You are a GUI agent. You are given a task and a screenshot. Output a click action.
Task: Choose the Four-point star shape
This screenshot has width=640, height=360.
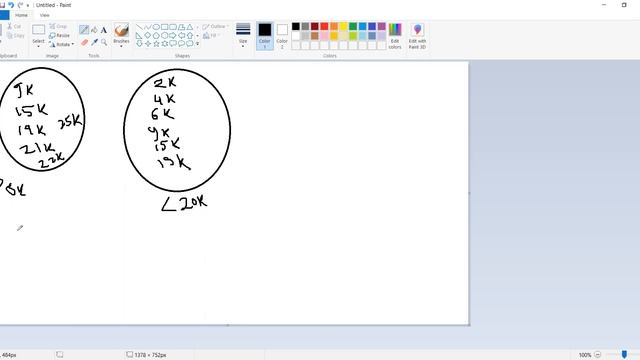coord(147,43)
